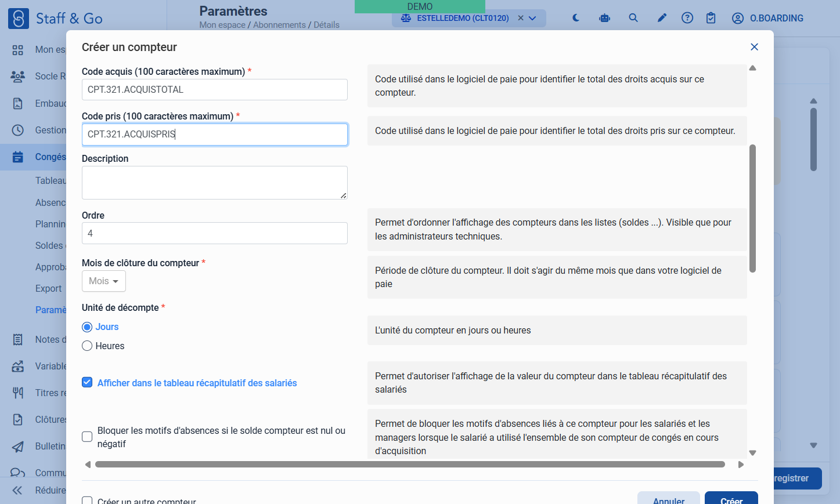Click the dialog vertical scrollbar thumb
The image size is (840, 504).
click(x=752, y=208)
